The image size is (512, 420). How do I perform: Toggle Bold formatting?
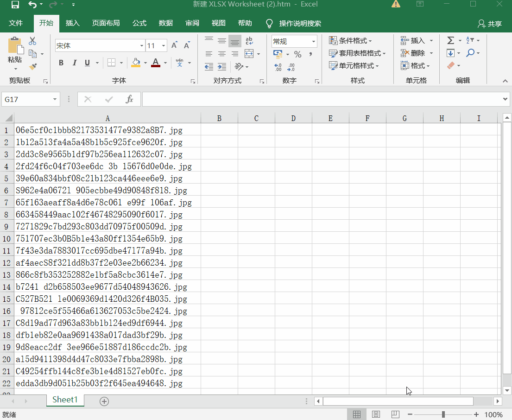pos(61,63)
